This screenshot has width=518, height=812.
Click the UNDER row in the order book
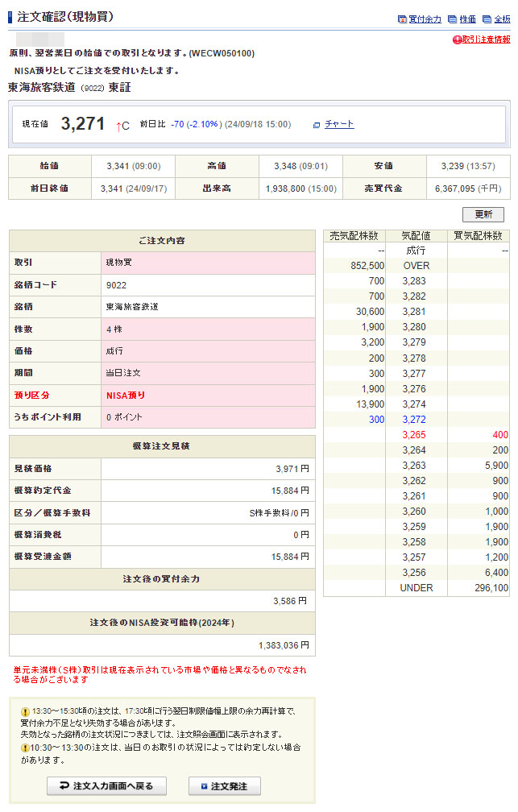click(416, 588)
